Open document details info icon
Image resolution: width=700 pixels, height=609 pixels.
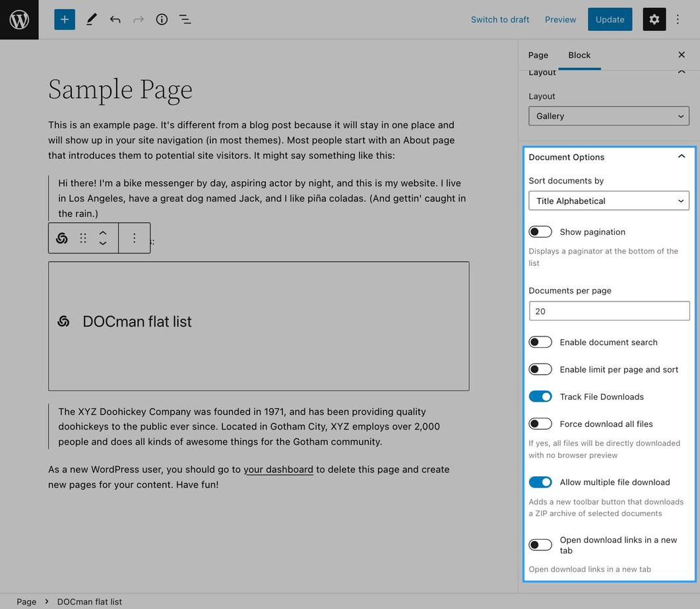pos(162,20)
